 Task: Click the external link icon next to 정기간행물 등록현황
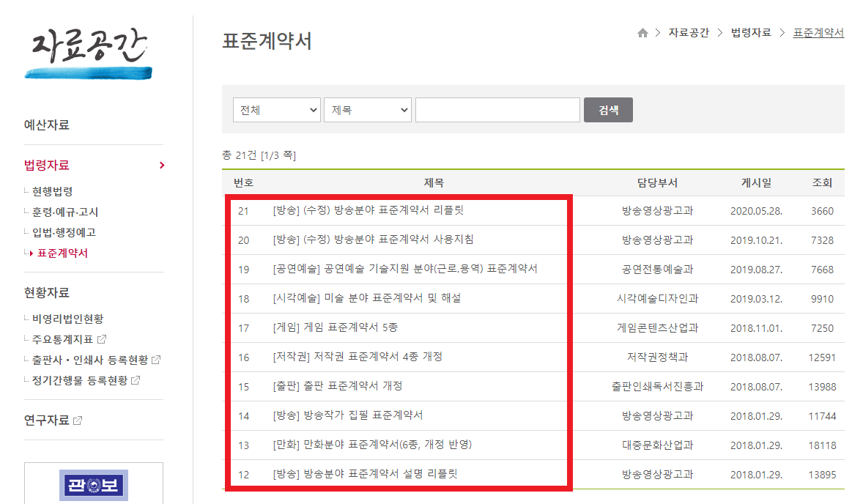[x=135, y=380]
